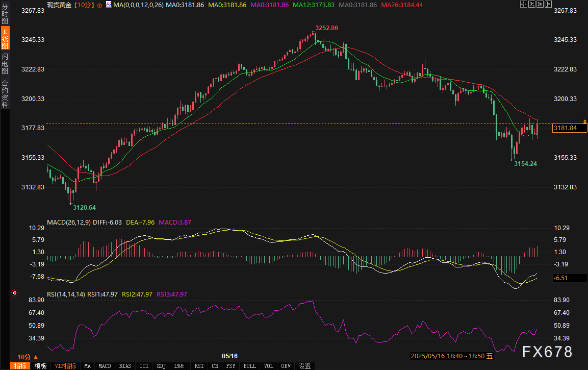
Task: Open 合约资料 contract info in sidebar
Action: (5, 94)
